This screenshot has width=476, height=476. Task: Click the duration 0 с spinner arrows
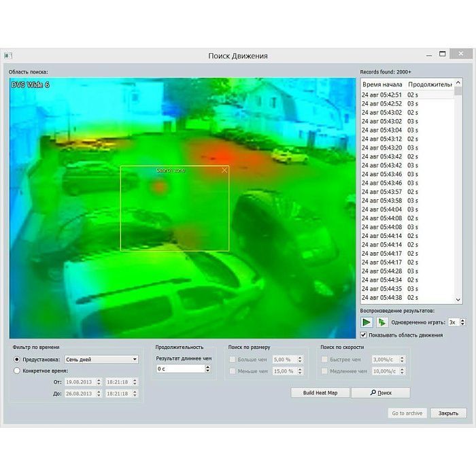[x=207, y=369]
